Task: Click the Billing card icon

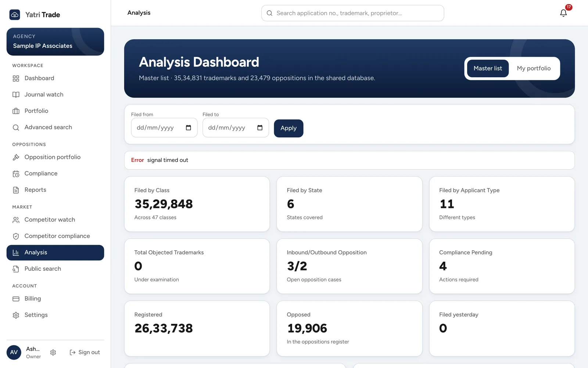Action: click(16, 299)
